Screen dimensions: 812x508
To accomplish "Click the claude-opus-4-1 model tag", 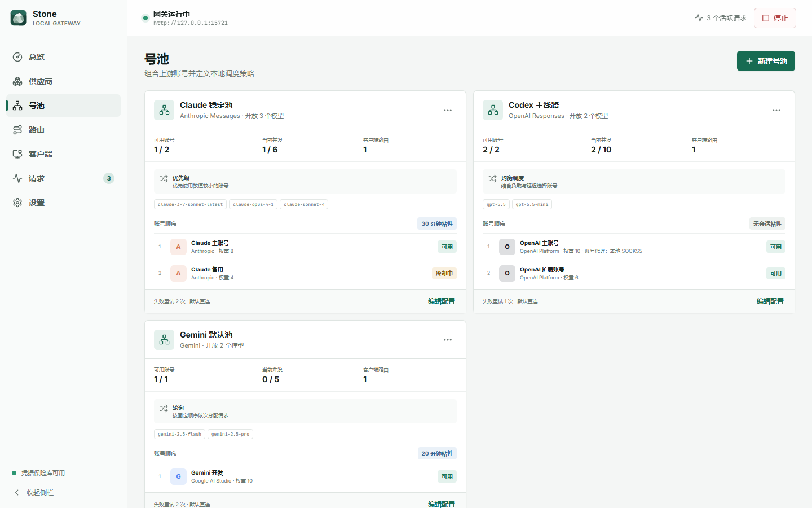I will (x=253, y=204).
